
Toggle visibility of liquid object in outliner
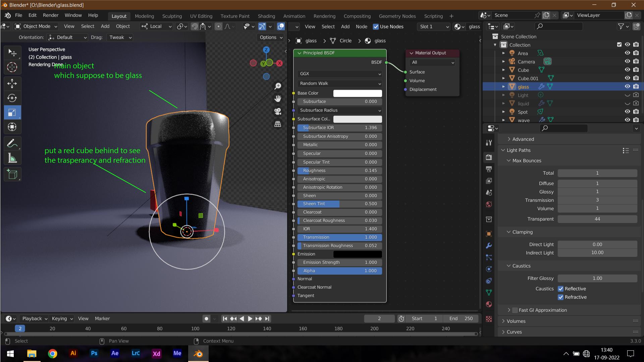(x=628, y=104)
